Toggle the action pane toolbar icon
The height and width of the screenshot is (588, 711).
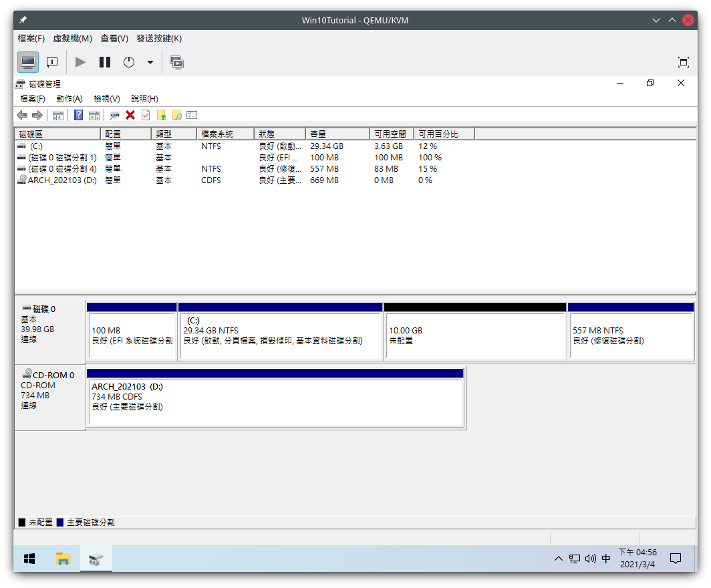point(94,115)
